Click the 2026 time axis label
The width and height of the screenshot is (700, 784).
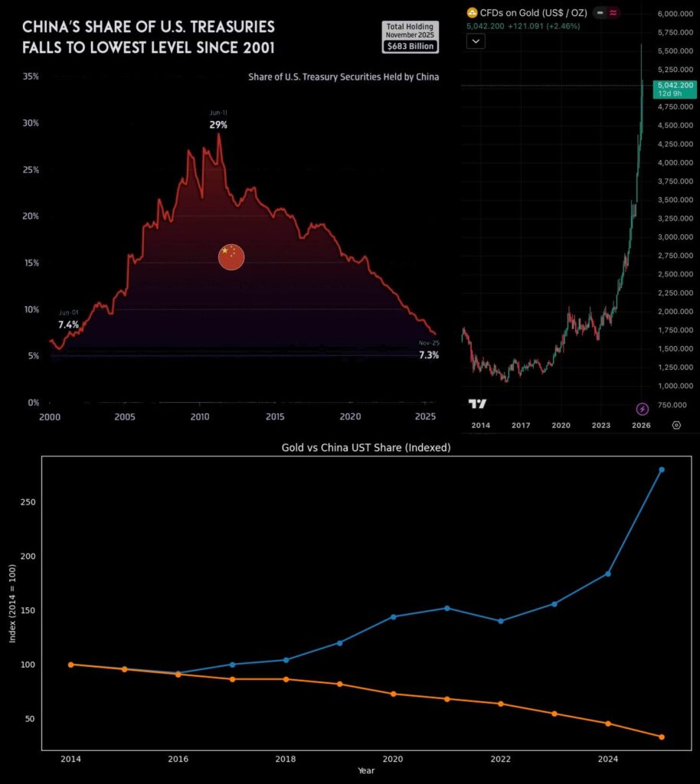click(640, 425)
